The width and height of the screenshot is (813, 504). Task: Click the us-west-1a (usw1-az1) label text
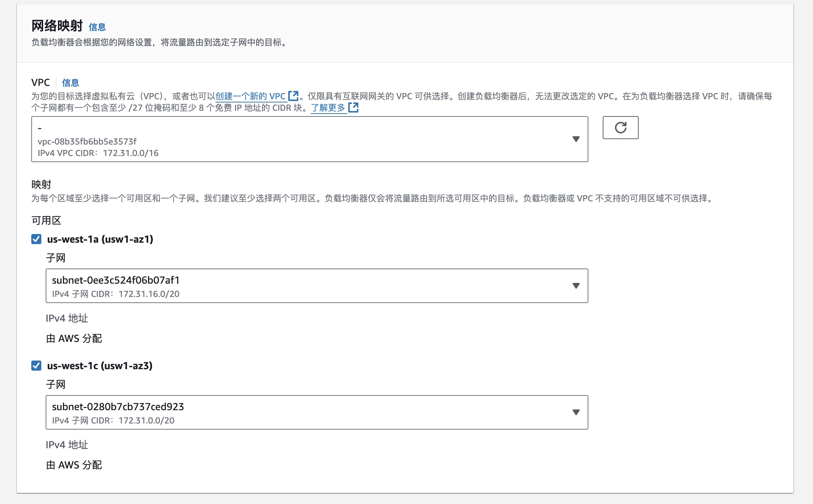coord(100,239)
